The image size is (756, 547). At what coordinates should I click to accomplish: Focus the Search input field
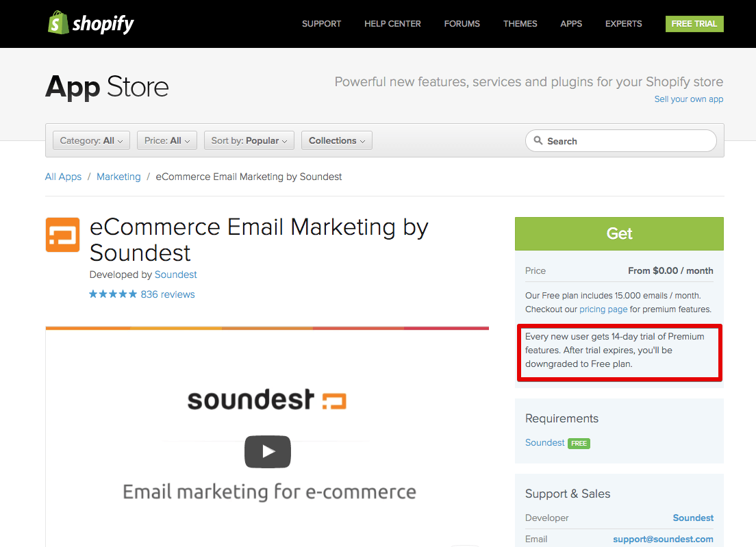627,141
